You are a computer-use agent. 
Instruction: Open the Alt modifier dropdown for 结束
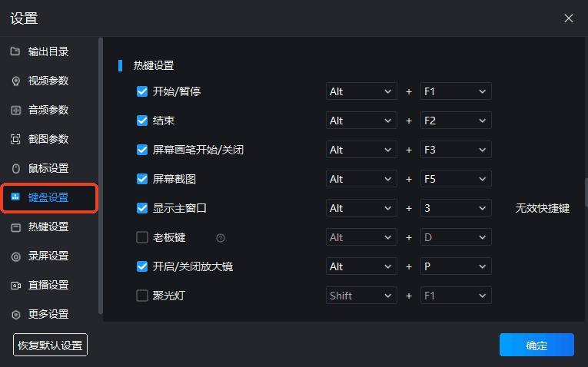tap(361, 121)
